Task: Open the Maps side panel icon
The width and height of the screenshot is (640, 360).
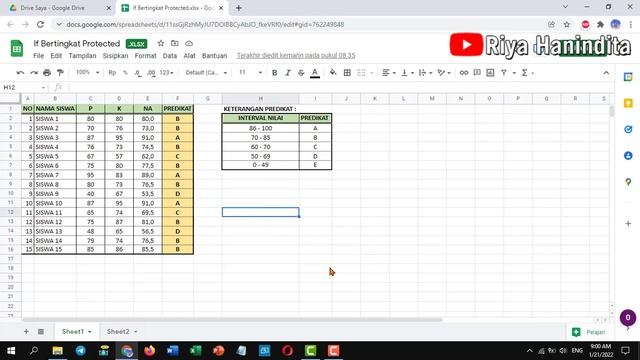Action: 628,182
